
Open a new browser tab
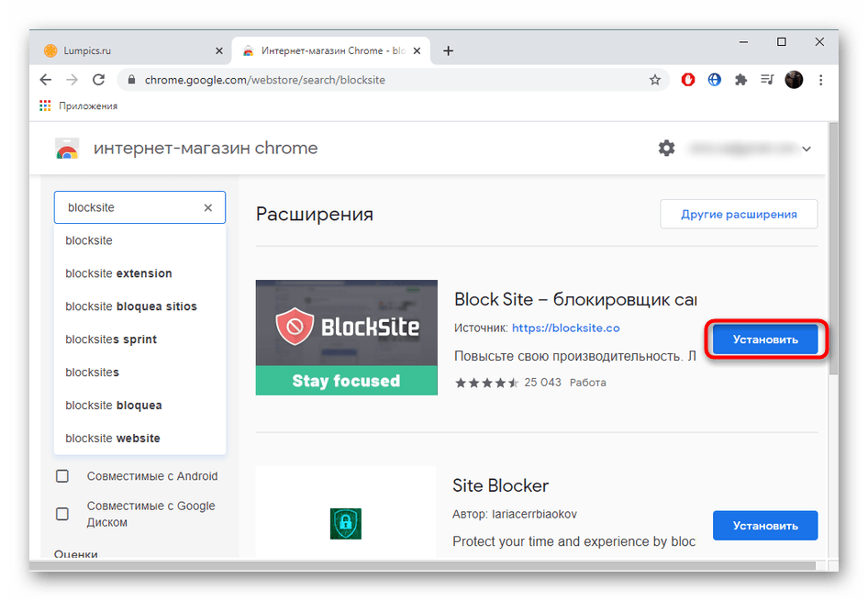(x=448, y=50)
